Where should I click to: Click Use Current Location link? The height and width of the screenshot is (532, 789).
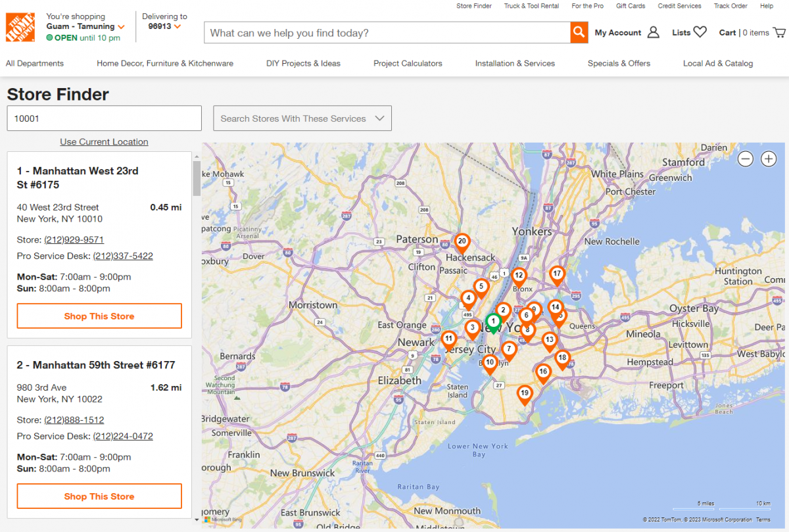104,141
